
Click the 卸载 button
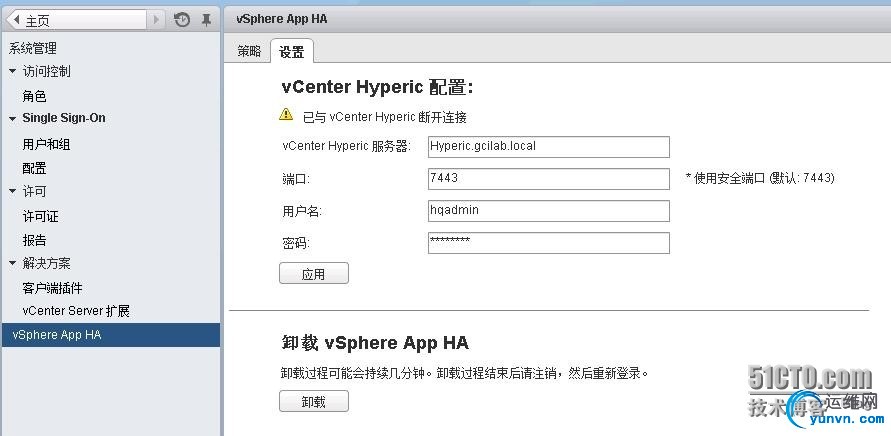click(x=314, y=401)
